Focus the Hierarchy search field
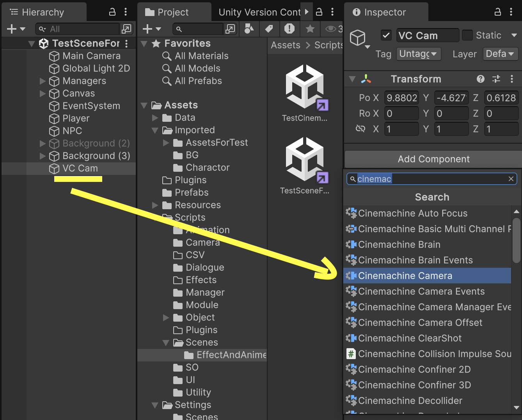522x420 pixels. tap(77, 29)
